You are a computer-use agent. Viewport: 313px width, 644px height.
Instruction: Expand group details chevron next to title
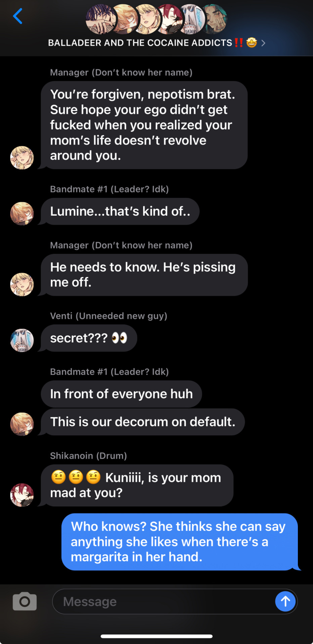click(263, 43)
